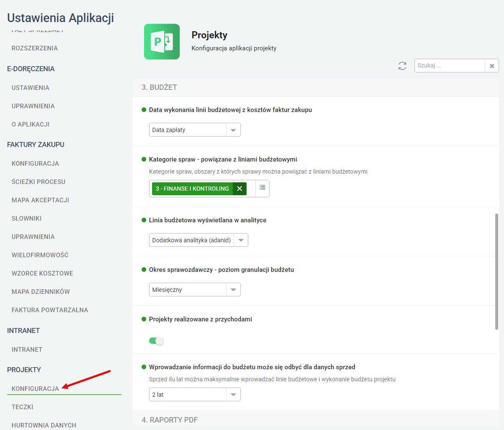Toggle Projekty realizowane z przychodami switch
504x430 pixels.
click(x=157, y=341)
